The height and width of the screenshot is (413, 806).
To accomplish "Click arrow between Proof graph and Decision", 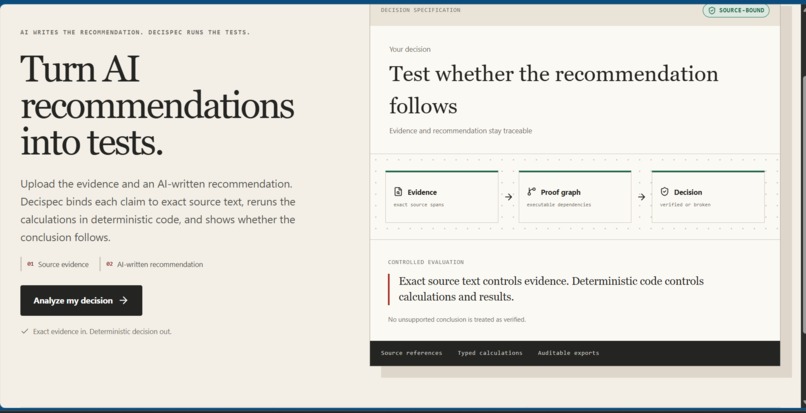I will [x=642, y=196].
